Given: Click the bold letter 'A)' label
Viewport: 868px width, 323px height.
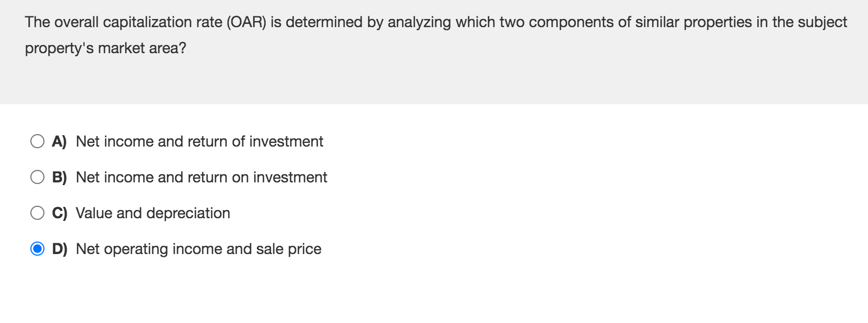Looking at the screenshot, I should point(59,141).
